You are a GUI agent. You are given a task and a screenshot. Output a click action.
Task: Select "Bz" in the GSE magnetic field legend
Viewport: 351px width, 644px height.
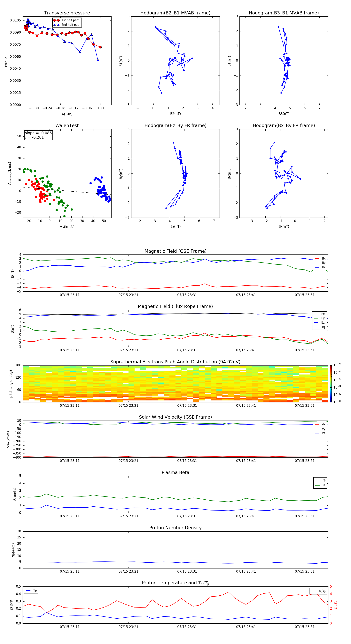[320, 267]
